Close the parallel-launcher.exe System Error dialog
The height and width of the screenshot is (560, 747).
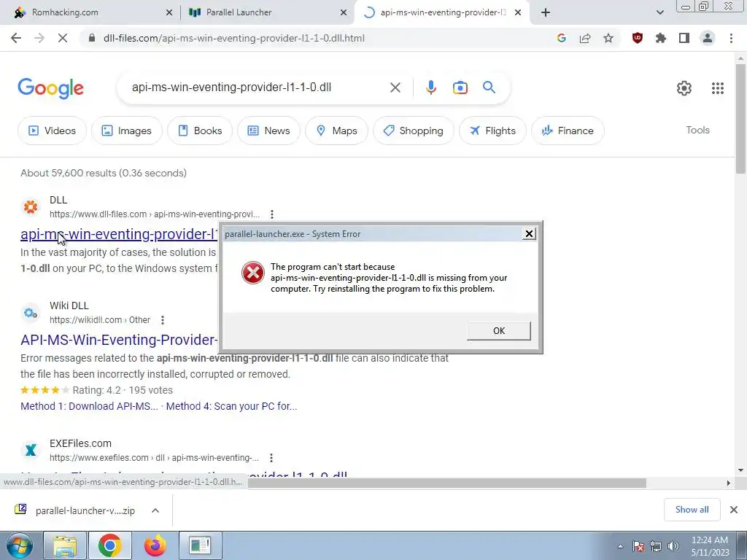529,234
